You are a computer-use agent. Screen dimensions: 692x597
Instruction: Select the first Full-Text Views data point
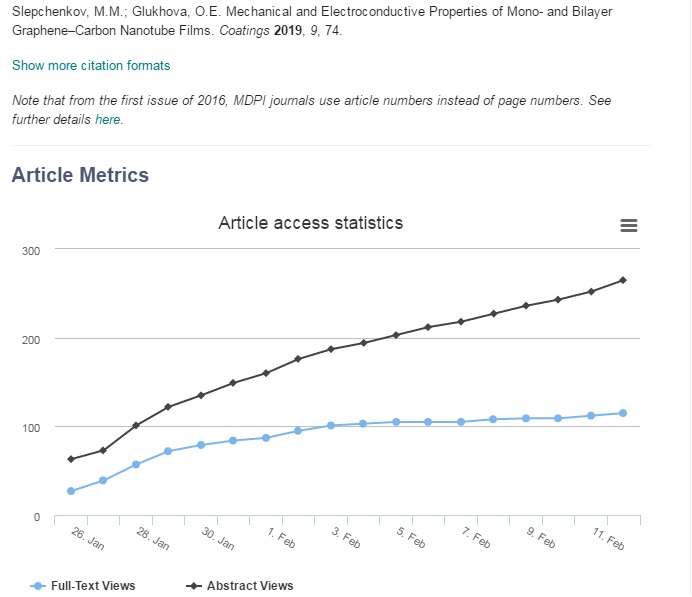71,491
